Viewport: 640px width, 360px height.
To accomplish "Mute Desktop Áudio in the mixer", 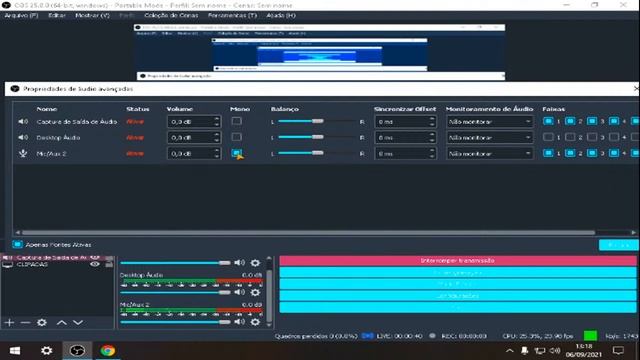I will coord(240,292).
